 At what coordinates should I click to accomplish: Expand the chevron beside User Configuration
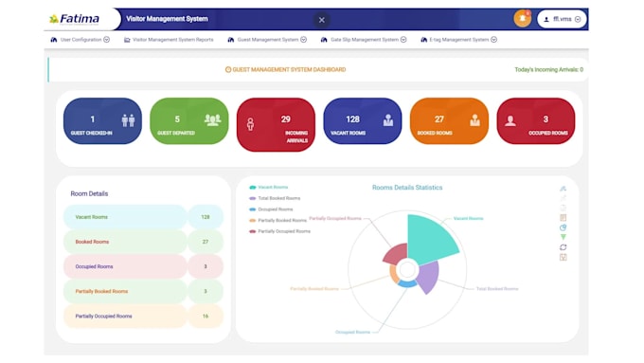click(106, 40)
